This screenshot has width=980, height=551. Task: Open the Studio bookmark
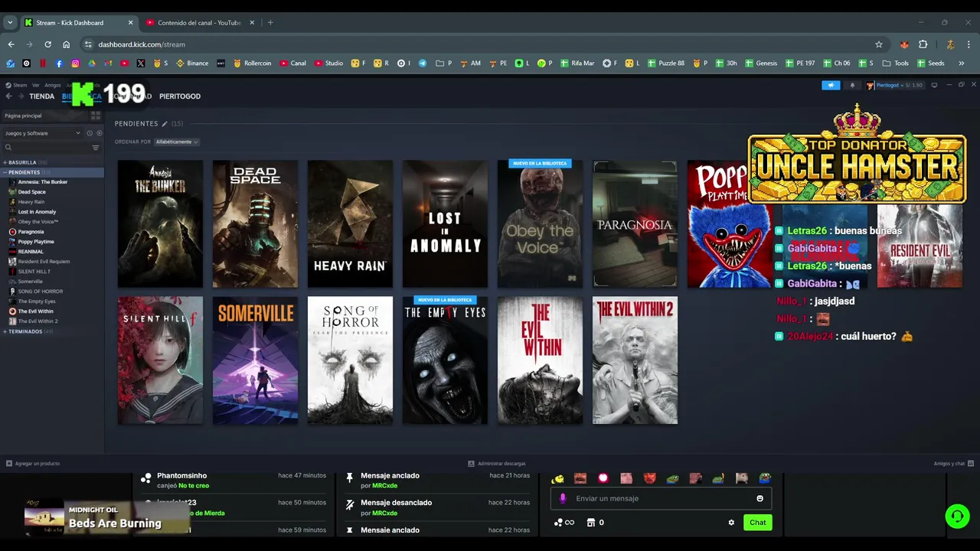pos(328,64)
